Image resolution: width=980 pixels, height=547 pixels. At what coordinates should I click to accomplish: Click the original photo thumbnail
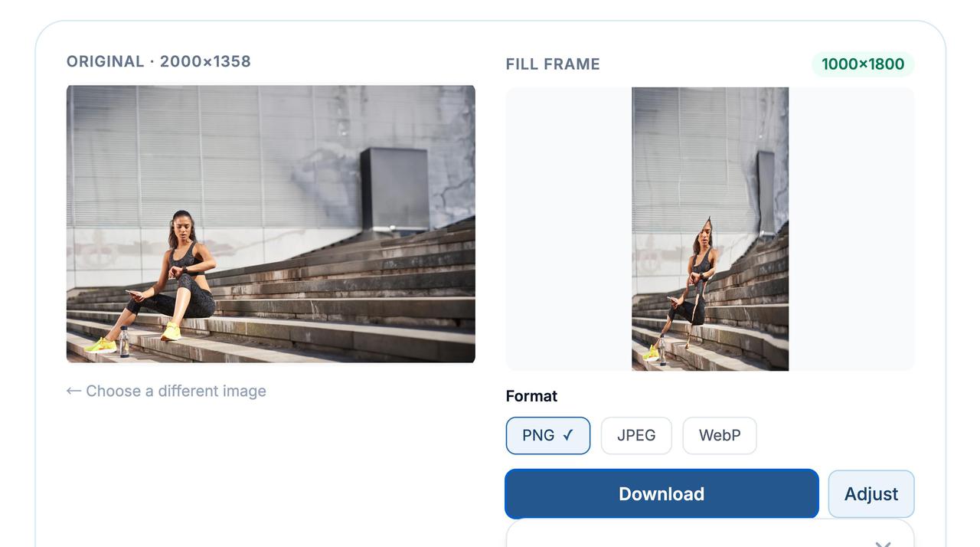pyautogui.click(x=271, y=224)
